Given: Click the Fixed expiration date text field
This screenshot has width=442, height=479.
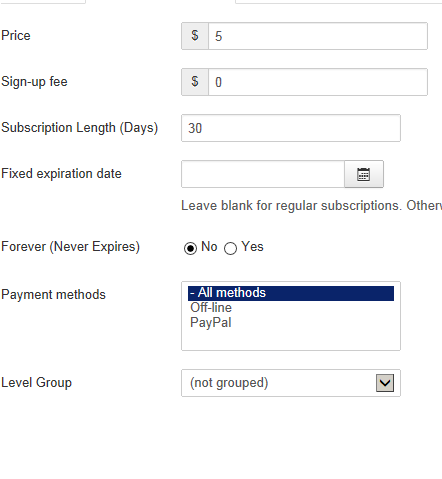Looking at the screenshot, I should 263,174.
